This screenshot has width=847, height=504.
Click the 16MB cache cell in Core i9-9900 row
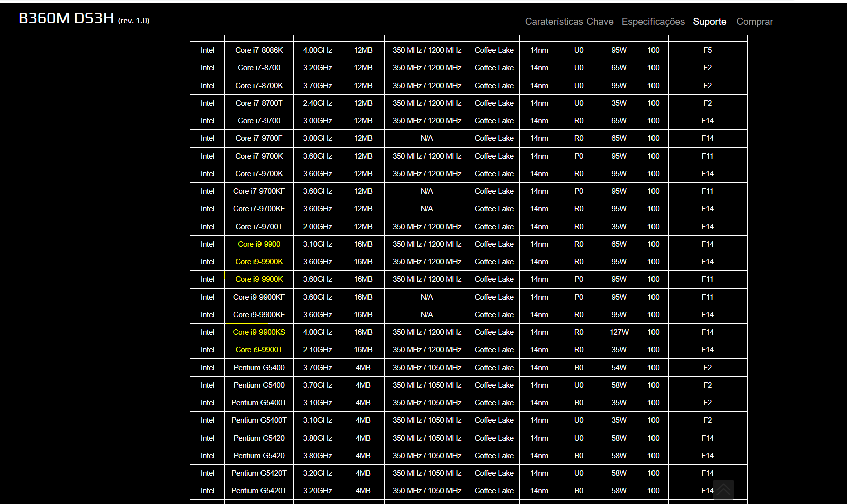click(363, 244)
